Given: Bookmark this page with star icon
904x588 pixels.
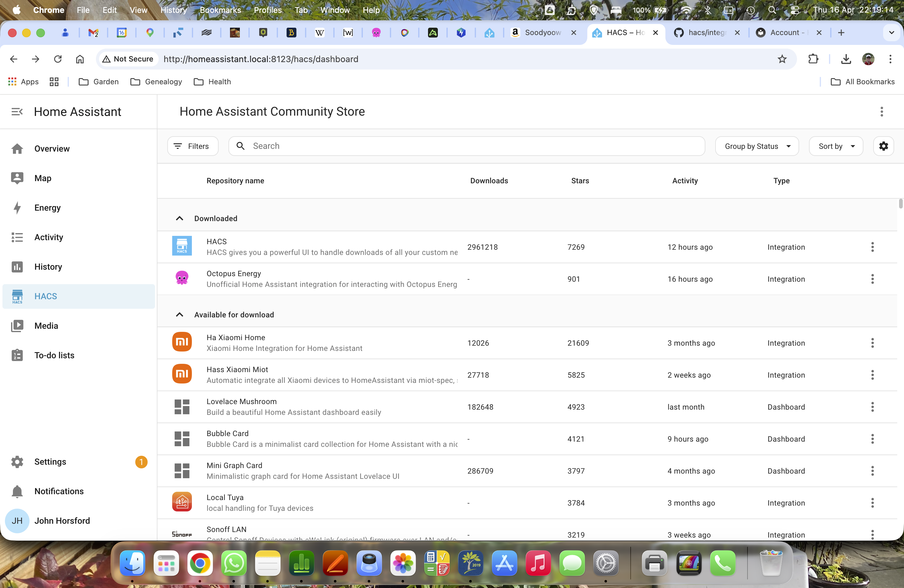Looking at the screenshot, I should pyautogui.click(x=782, y=59).
